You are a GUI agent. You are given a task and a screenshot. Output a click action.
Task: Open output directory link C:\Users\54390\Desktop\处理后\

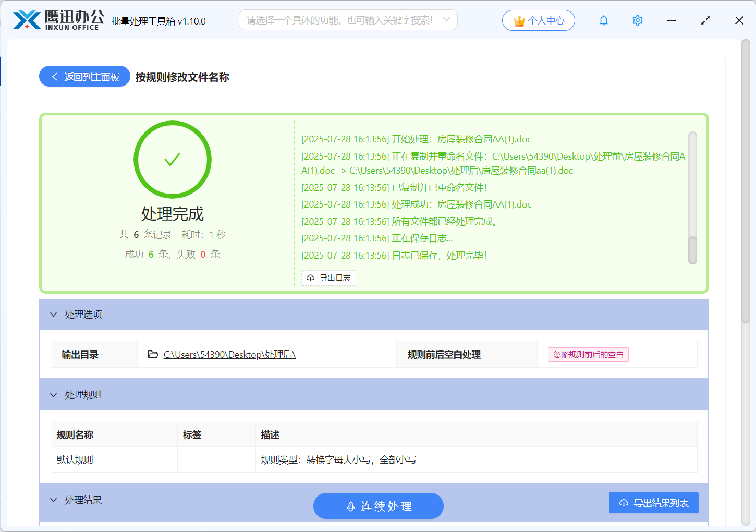click(229, 355)
